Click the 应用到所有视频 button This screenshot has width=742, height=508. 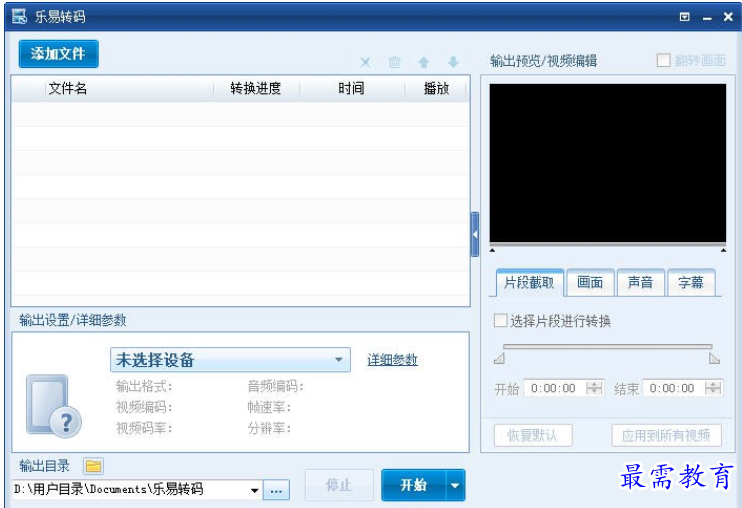666,435
